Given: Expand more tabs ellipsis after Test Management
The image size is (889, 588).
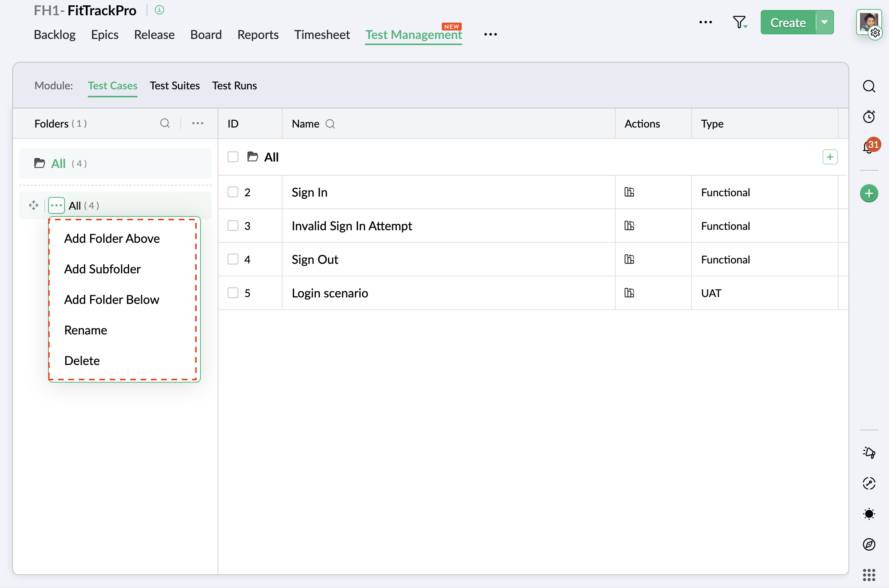Looking at the screenshot, I should click(x=490, y=34).
